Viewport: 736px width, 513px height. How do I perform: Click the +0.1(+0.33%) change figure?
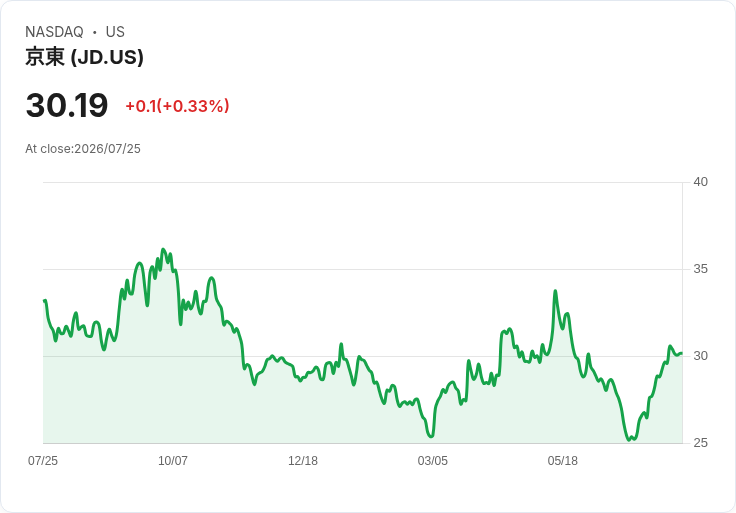pos(177,106)
